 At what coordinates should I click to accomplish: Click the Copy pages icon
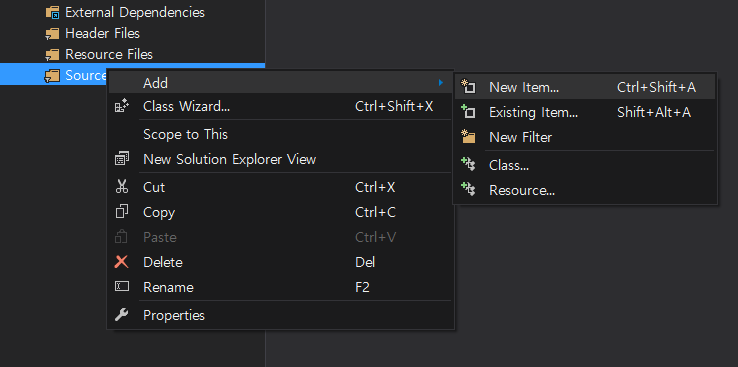click(121, 212)
